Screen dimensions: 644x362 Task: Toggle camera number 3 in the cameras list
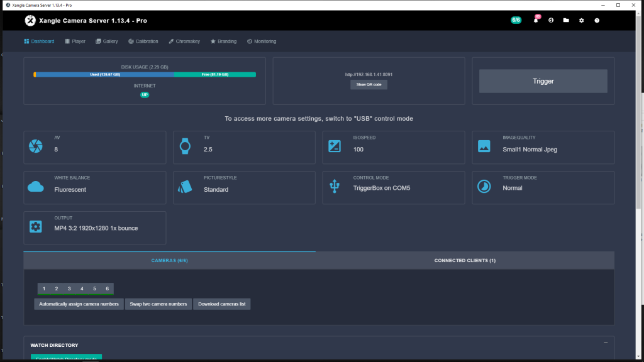[x=69, y=288]
